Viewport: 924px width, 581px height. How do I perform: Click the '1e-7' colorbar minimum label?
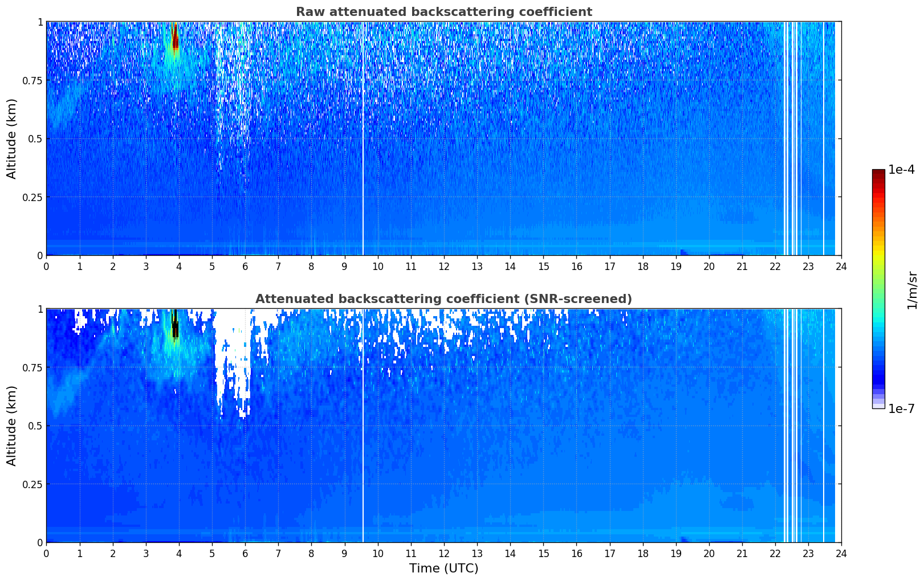point(901,409)
